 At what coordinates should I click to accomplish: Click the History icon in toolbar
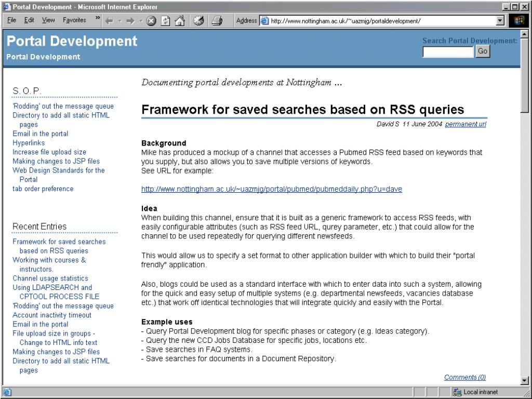coord(198,21)
